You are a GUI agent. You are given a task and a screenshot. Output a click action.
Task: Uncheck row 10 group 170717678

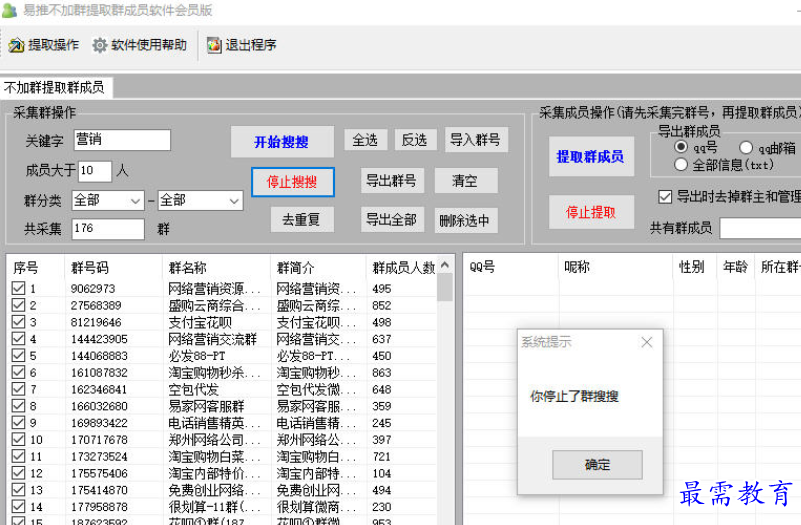click(x=18, y=439)
